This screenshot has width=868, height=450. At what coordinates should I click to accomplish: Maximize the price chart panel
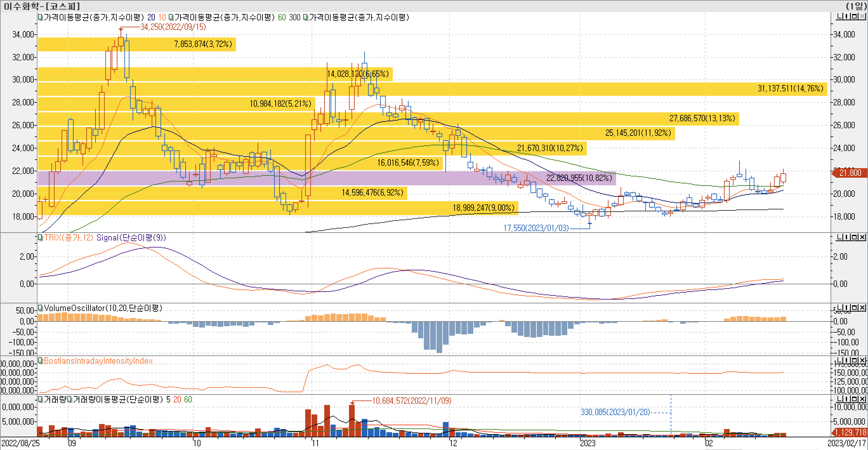855,16
